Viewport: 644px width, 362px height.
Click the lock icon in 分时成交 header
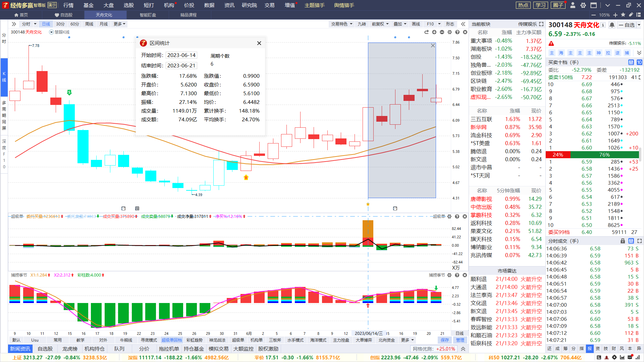[x=623, y=241]
